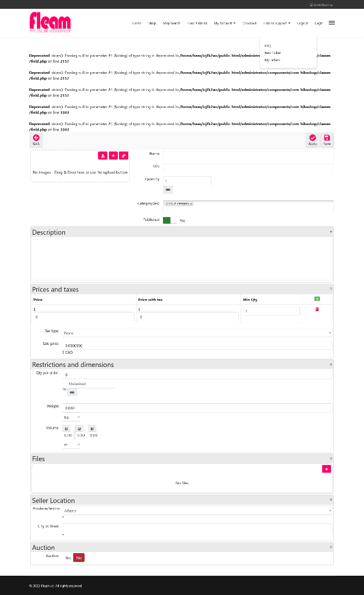Click the Save floppy disk icon
The image size is (364, 595).
327,138
